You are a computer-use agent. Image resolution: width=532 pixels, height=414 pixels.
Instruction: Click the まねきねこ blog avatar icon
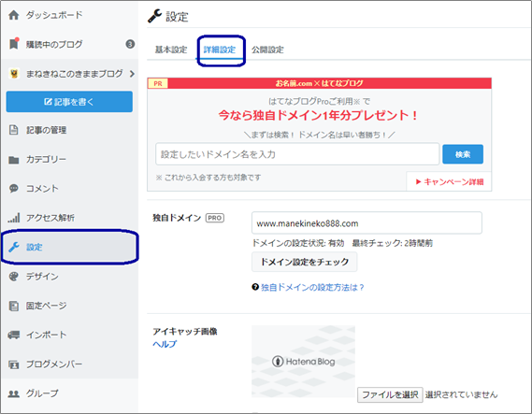(x=14, y=73)
